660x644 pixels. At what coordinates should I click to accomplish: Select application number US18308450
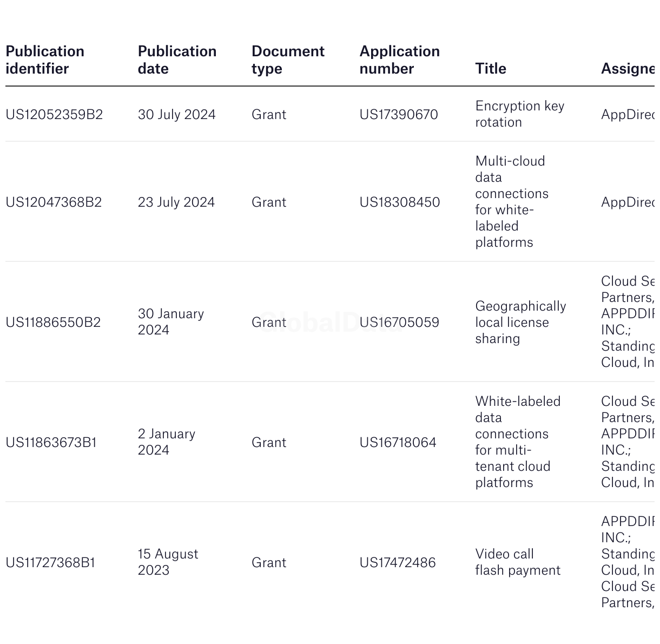coord(400,202)
